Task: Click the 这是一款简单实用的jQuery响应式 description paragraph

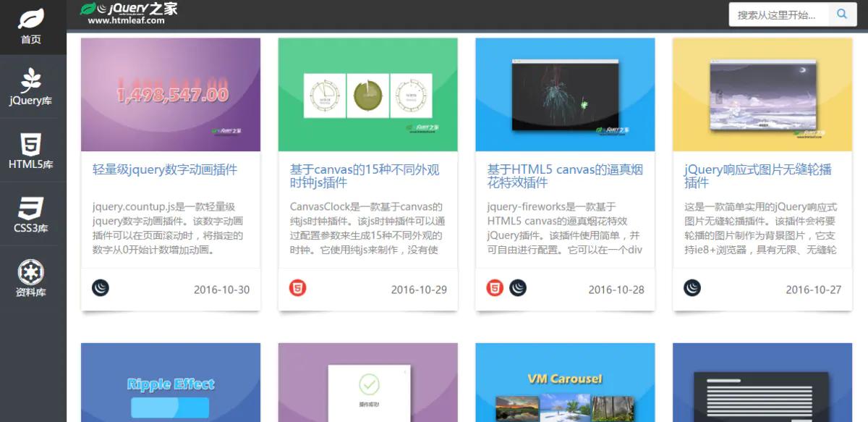Action: pyautogui.click(x=761, y=229)
